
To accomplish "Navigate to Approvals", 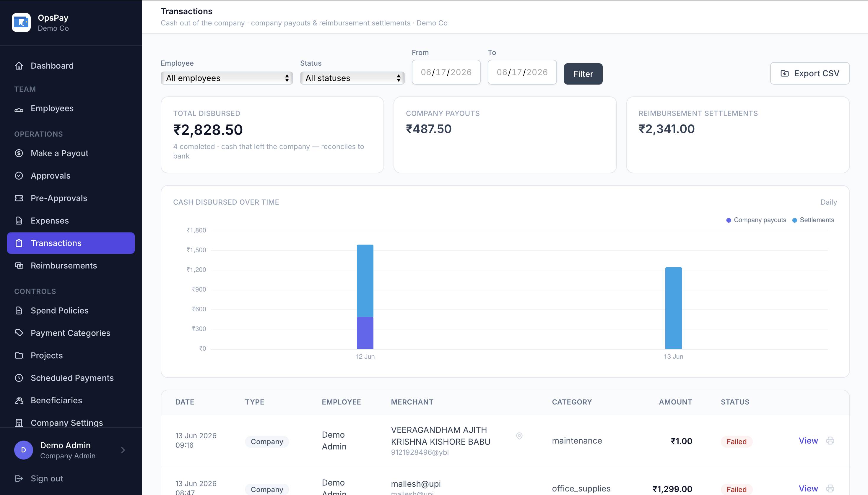I will point(71,176).
